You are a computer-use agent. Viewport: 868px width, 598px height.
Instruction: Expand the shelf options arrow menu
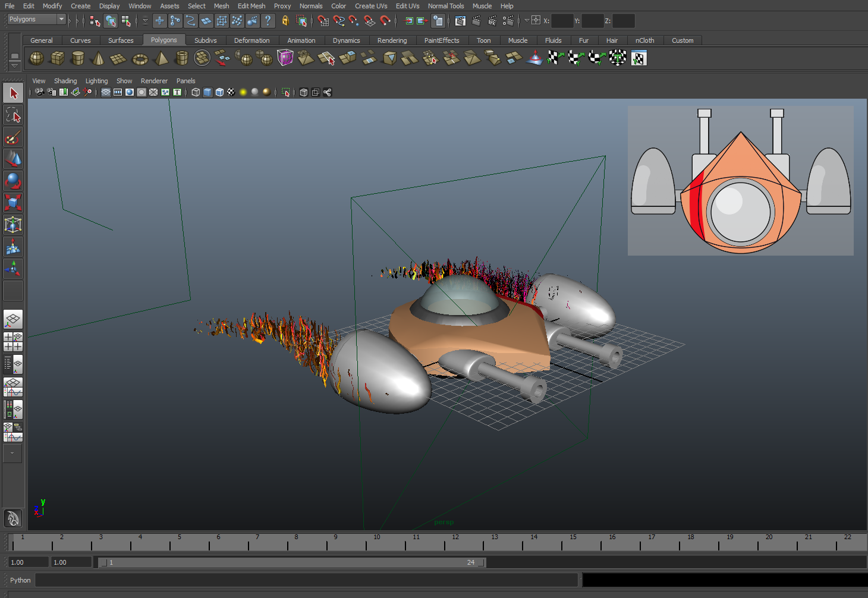click(14, 65)
